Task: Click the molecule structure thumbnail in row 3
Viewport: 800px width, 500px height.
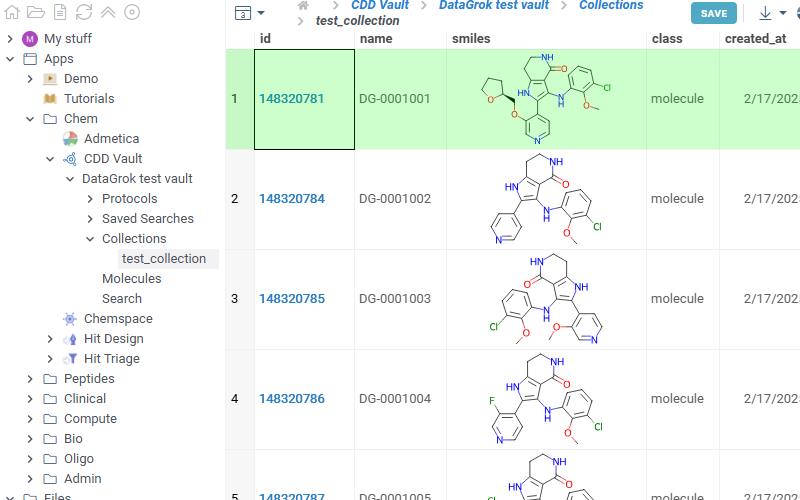Action: point(546,299)
